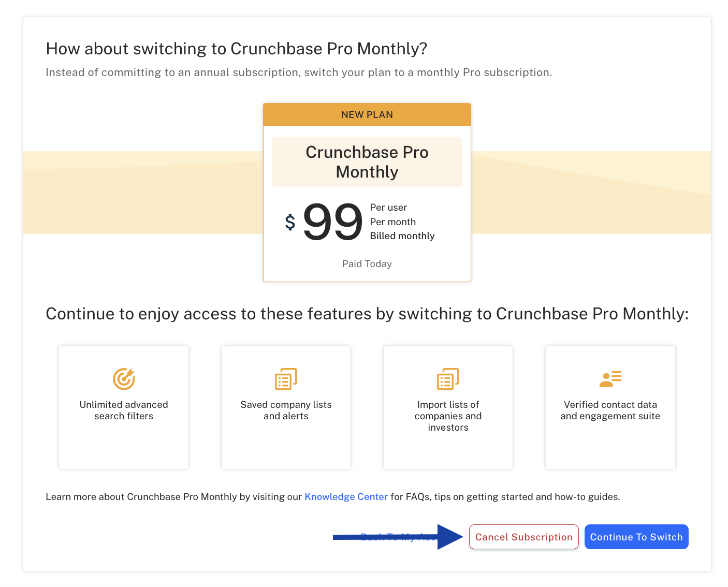Screen dimensions: 728x587
Task: Click the NEW PLAN orange header
Action: click(367, 114)
